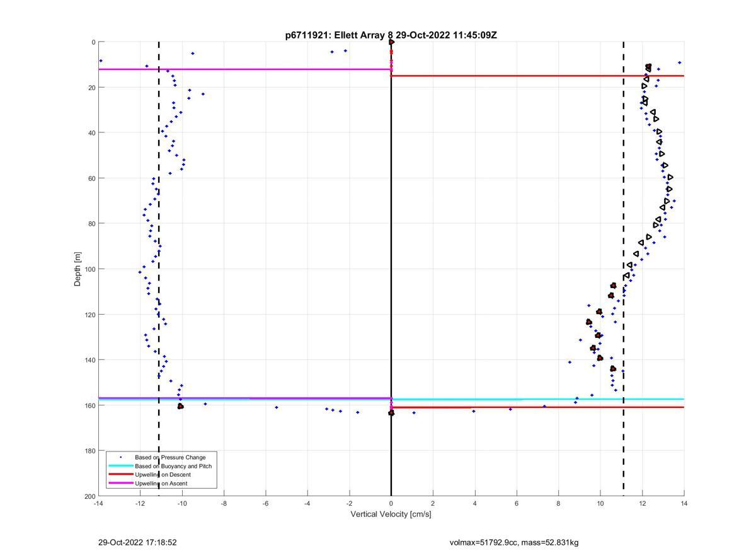Click velocity axis tick label '14'
Viewport: 756px width, 558px height.
[684, 503]
